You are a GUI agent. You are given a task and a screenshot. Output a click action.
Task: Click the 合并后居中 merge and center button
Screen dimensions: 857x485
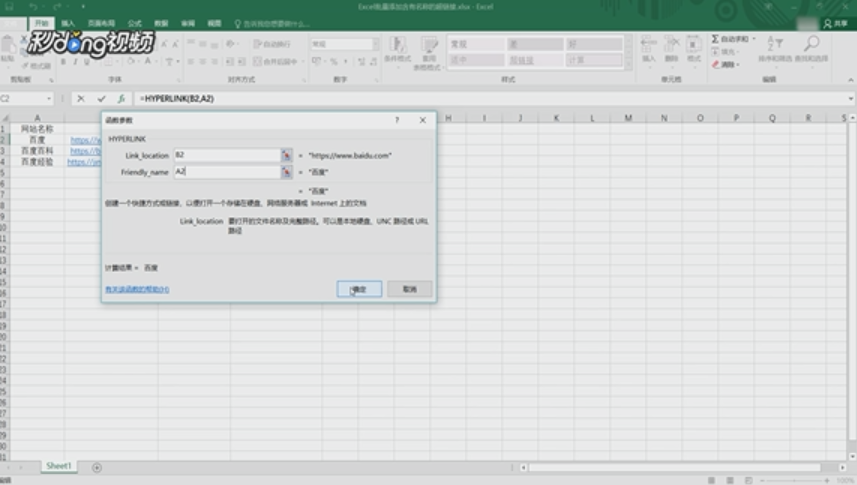275,62
